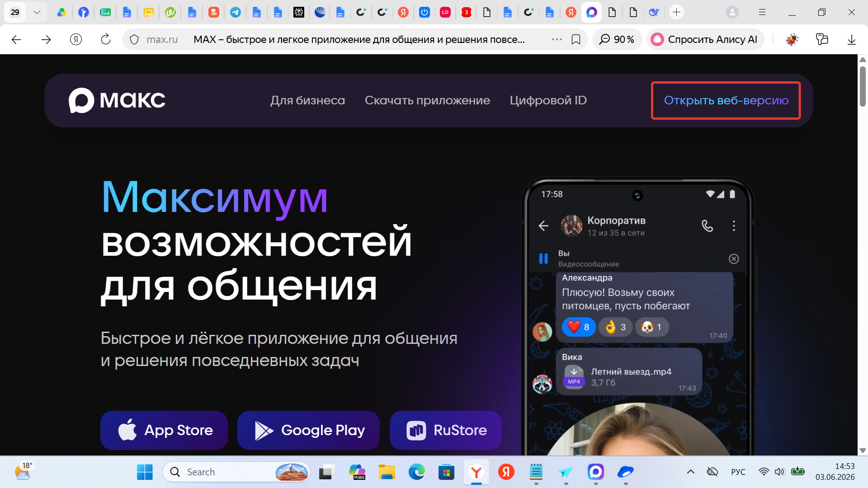Open Yandex home page button
Image resolution: width=868 pixels, height=488 pixels.
coord(76,40)
